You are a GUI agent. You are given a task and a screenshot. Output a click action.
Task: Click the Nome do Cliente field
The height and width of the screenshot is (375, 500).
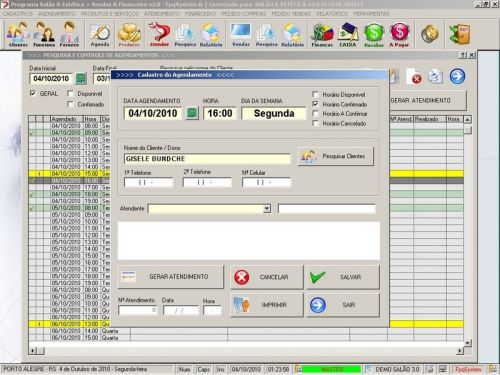[207, 159]
